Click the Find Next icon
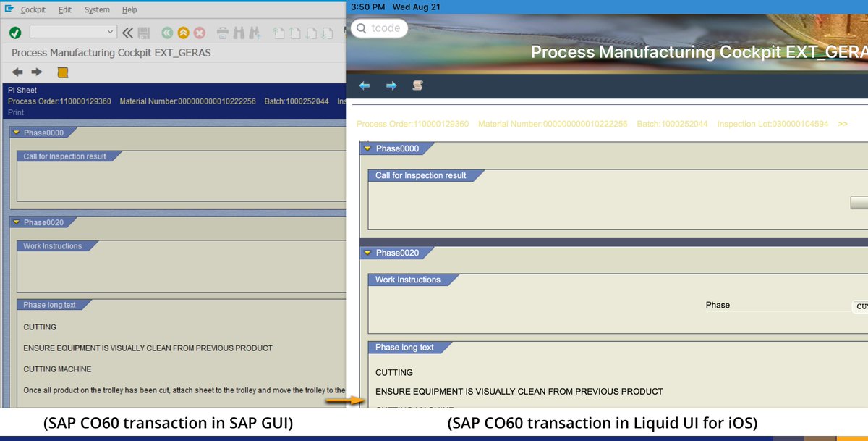 coord(255,31)
